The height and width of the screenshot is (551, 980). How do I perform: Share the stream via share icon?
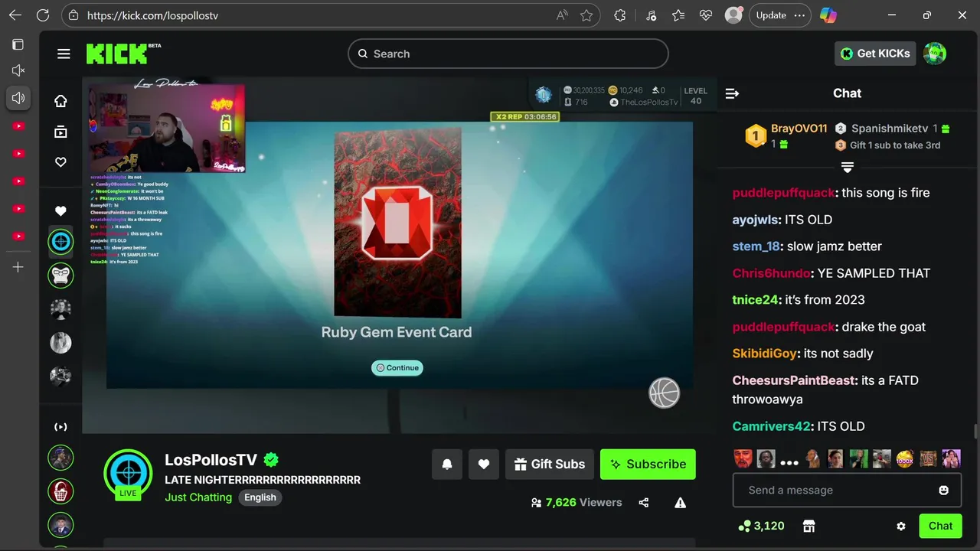pyautogui.click(x=644, y=503)
